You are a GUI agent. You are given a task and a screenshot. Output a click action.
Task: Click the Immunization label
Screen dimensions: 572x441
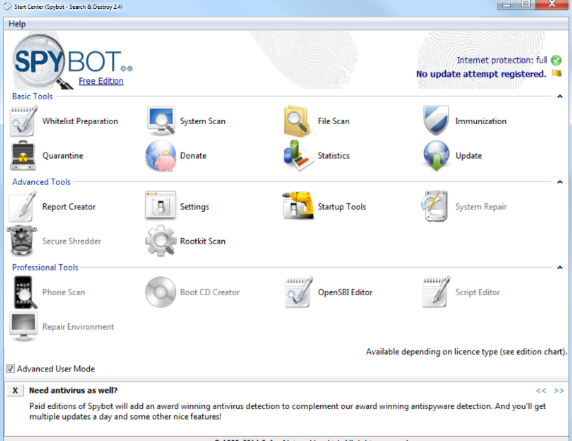pos(481,121)
